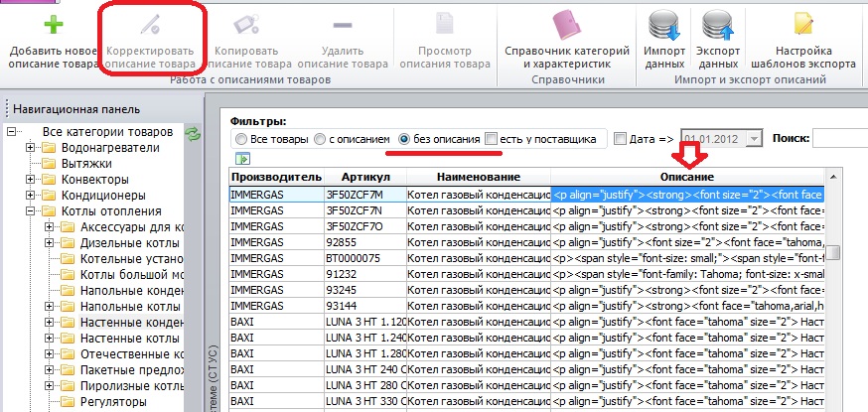Select the 'Пакетные предлож' tree item
Screen dimensions: 868x412
(x=132, y=370)
